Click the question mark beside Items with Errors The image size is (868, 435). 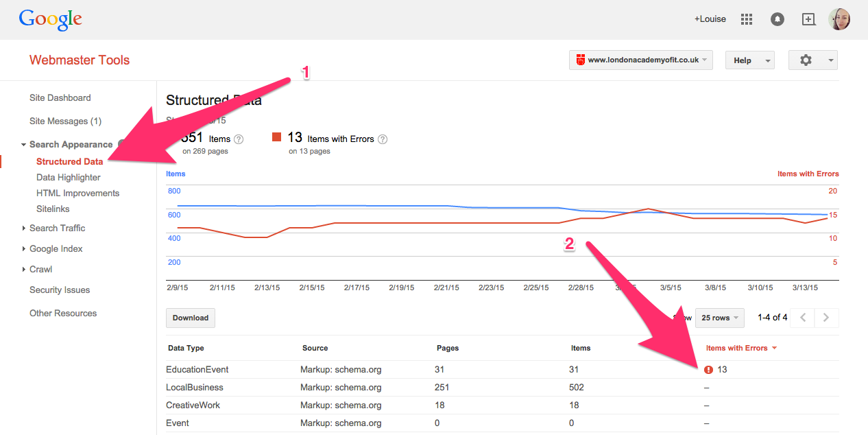(x=383, y=139)
